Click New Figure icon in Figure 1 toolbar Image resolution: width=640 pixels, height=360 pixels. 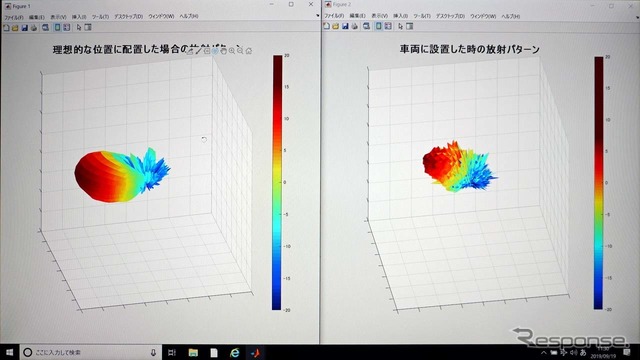click(x=6, y=28)
